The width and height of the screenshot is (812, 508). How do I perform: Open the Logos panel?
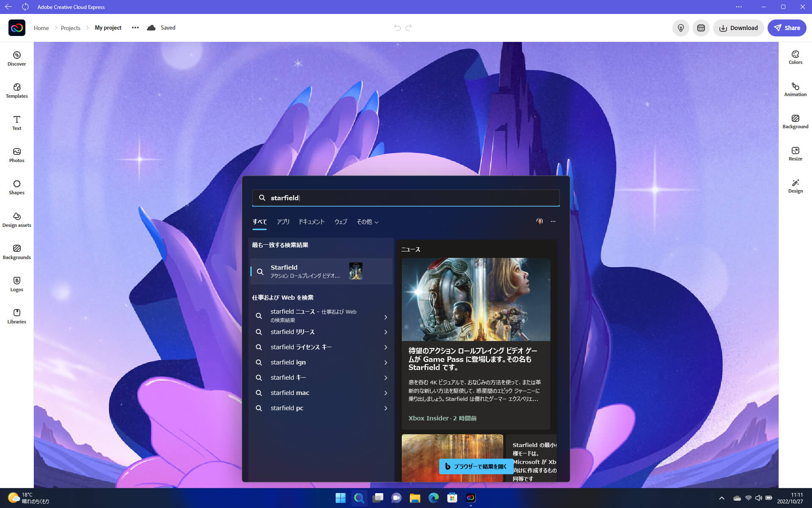[16, 284]
